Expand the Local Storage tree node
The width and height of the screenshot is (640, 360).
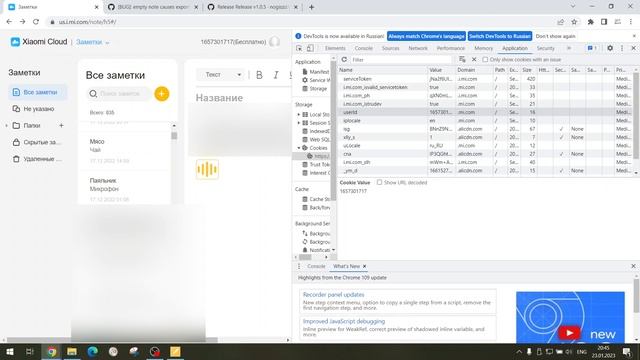click(298, 115)
